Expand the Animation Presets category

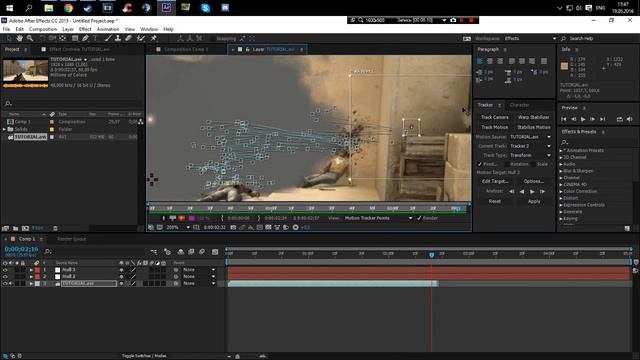pyautogui.click(x=561, y=151)
